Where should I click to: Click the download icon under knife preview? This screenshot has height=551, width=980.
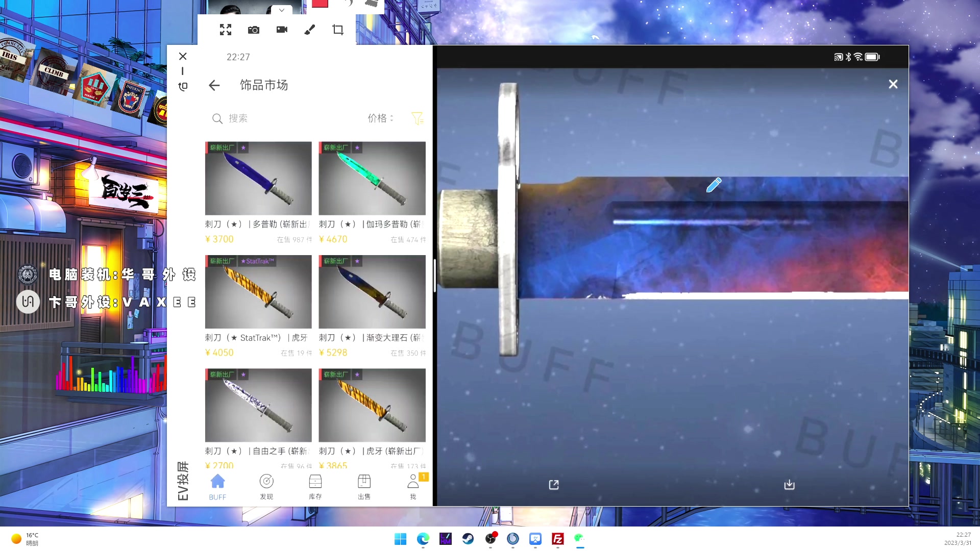789,485
